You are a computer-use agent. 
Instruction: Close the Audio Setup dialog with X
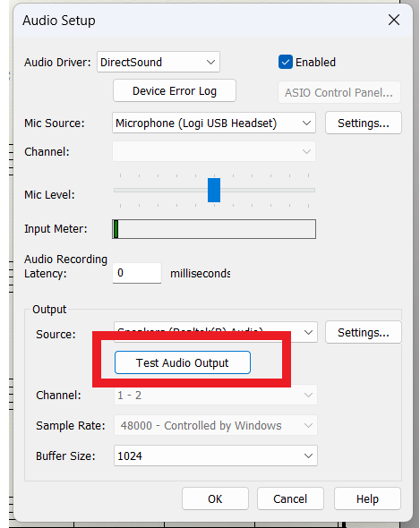(394, 20)
